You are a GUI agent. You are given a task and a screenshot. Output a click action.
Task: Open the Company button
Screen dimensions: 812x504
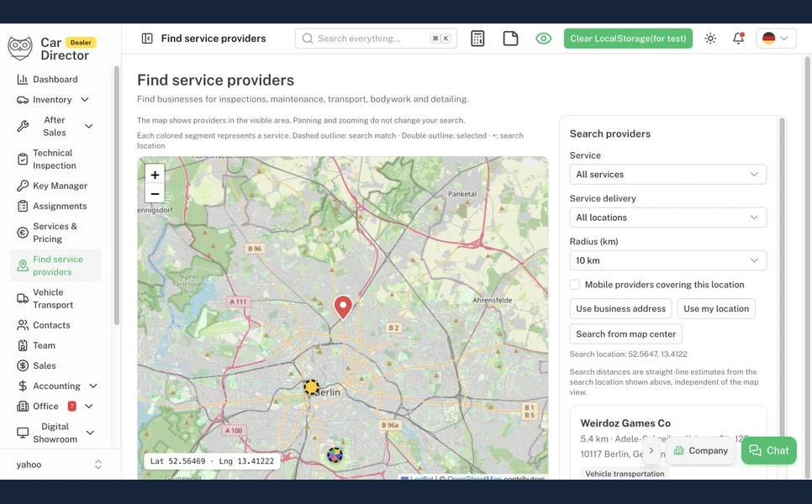click(701, 451)
